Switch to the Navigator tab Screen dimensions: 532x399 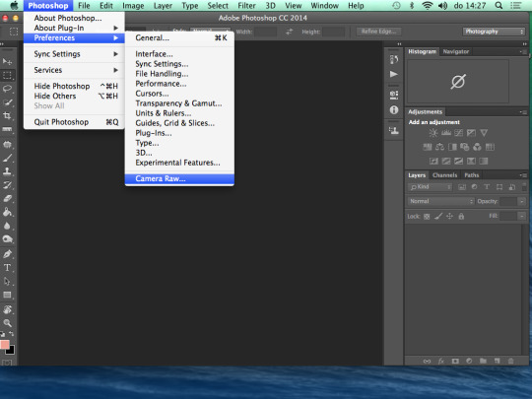click(x=456, y=51)
